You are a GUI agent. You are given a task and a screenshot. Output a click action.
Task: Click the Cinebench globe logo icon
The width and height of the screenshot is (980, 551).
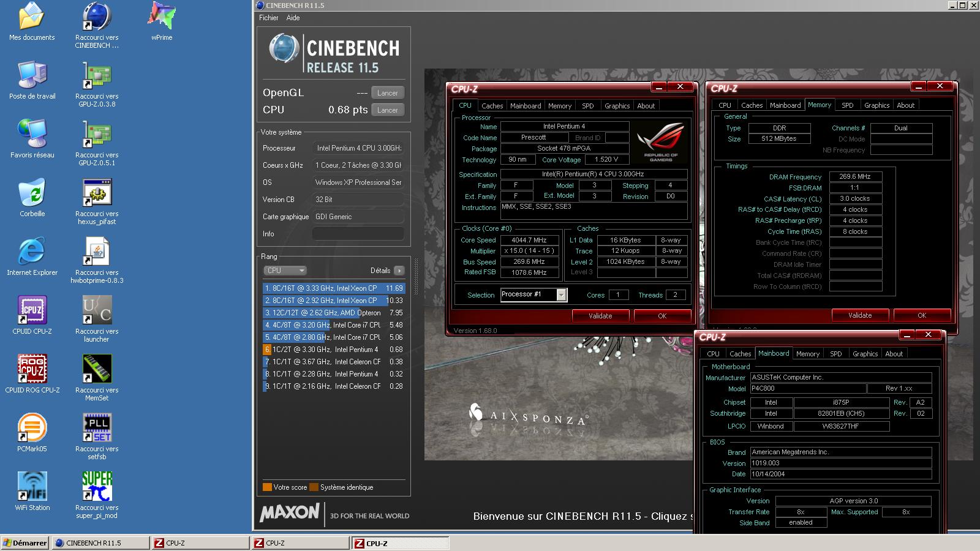284,48
